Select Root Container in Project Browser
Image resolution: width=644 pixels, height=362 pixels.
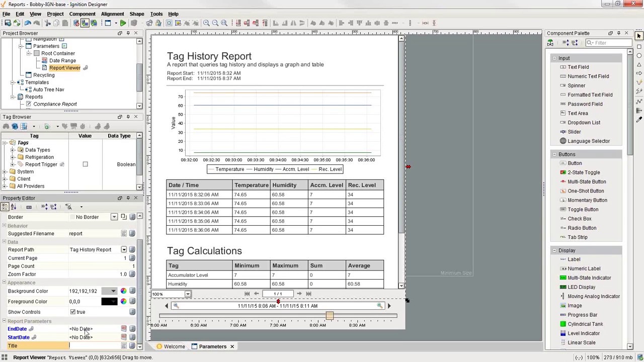(58, 53)
